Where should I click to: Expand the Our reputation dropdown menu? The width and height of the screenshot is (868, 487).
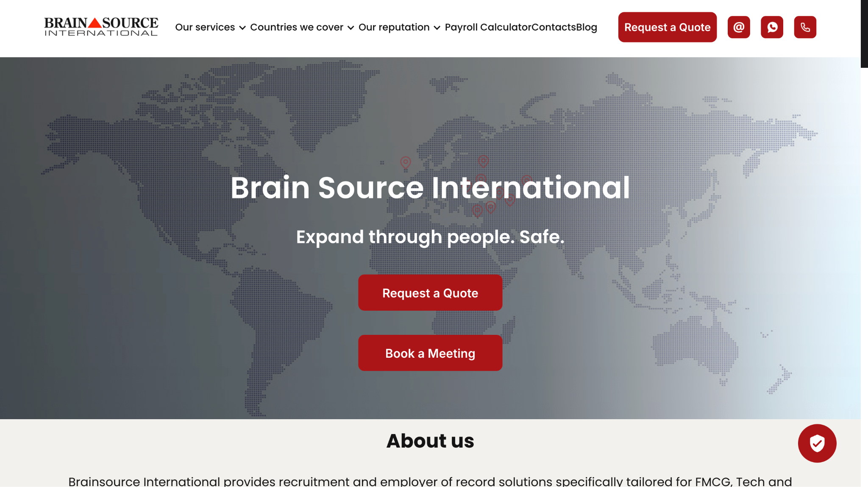pyautogui.click(x=399, y=27)
